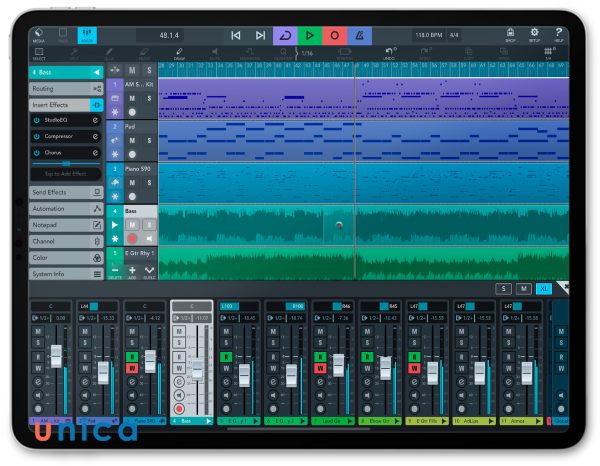Open the Color section
Image resolution: width=600 pixels, height=466 pixels.
point(66,258)
